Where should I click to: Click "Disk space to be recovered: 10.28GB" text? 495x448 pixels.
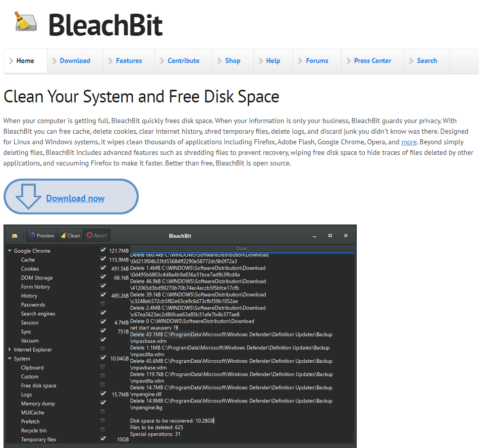pyautogui.click(x=172, y=421)
